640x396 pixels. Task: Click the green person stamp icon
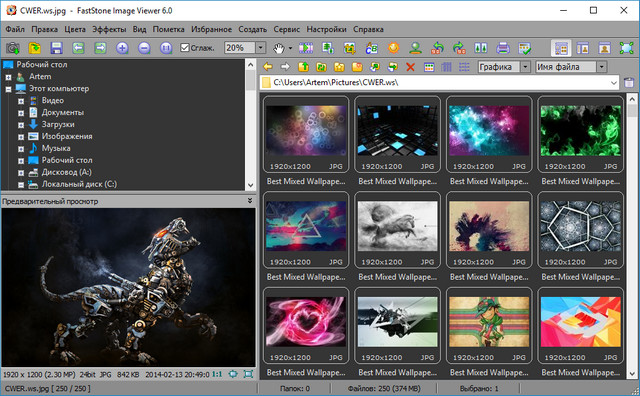coord(416,48)
